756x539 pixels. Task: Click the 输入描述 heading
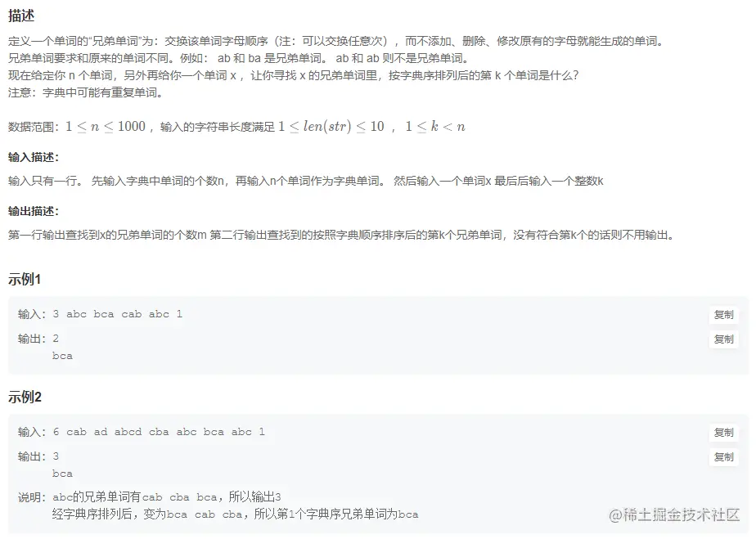point(34,157)
